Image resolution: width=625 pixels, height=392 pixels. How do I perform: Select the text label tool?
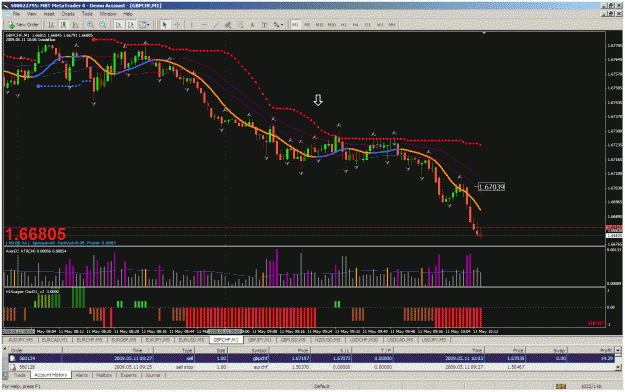[x=264, y=25]
